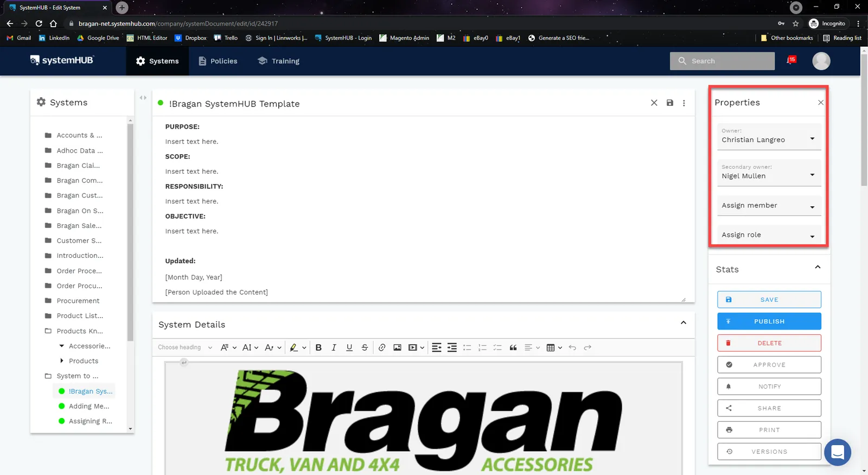Viewport: 868px width, 475px height.
Task: Open the Introduction... folder
Action: [x=74, y=256]
